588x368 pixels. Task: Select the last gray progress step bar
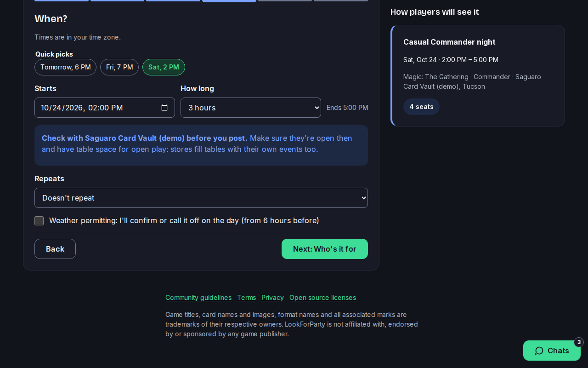pyautogui.click(x=341, y=0)
